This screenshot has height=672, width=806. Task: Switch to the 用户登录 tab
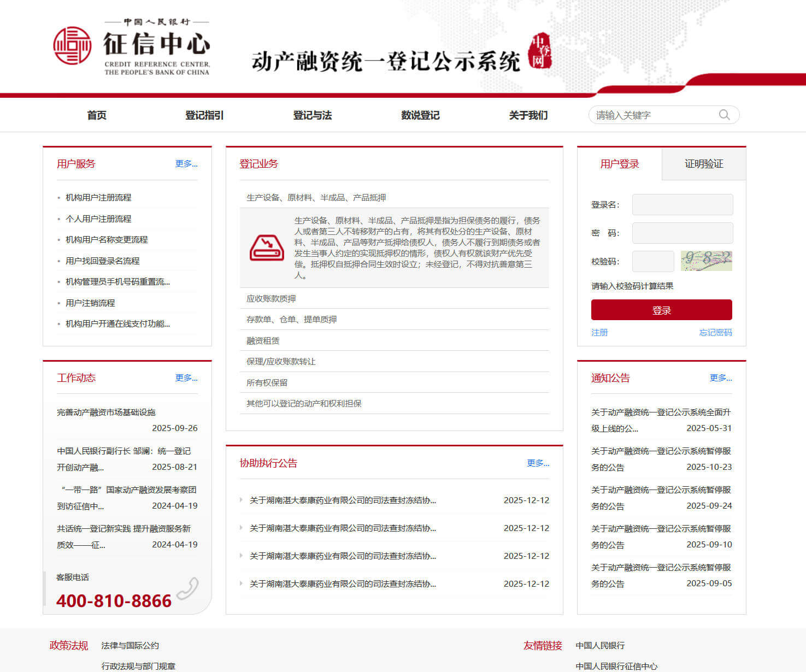619,163
